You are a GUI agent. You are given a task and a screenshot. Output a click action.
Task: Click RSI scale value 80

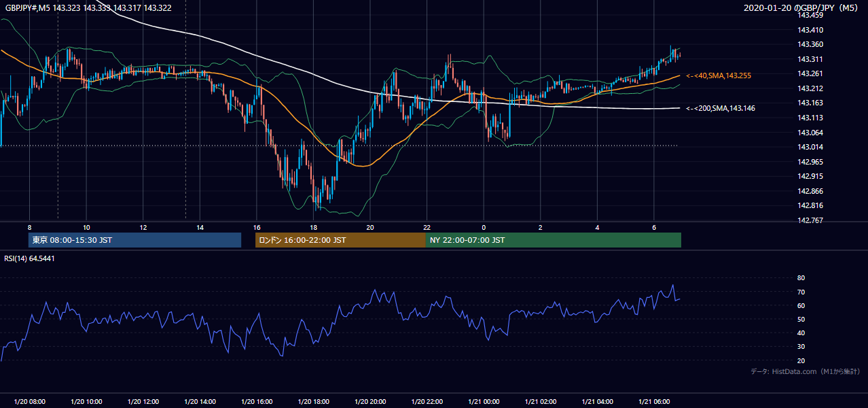(801, 278)
